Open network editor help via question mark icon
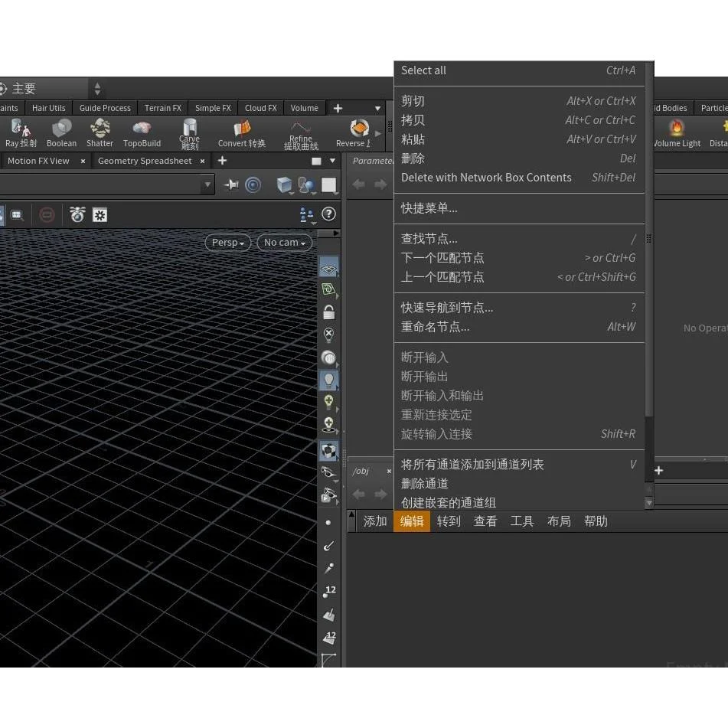The image size is (728, 728). [x=329, y=214]
